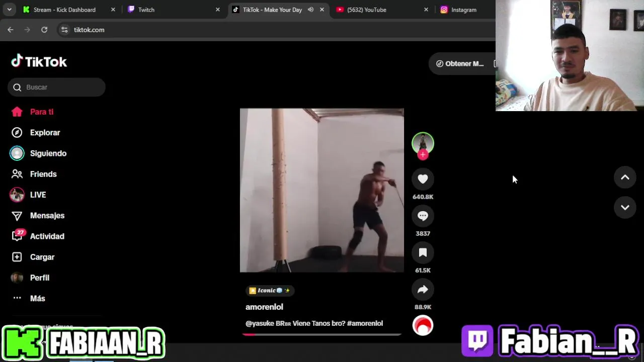Mute the TikTok tab audio

(310, 10)
